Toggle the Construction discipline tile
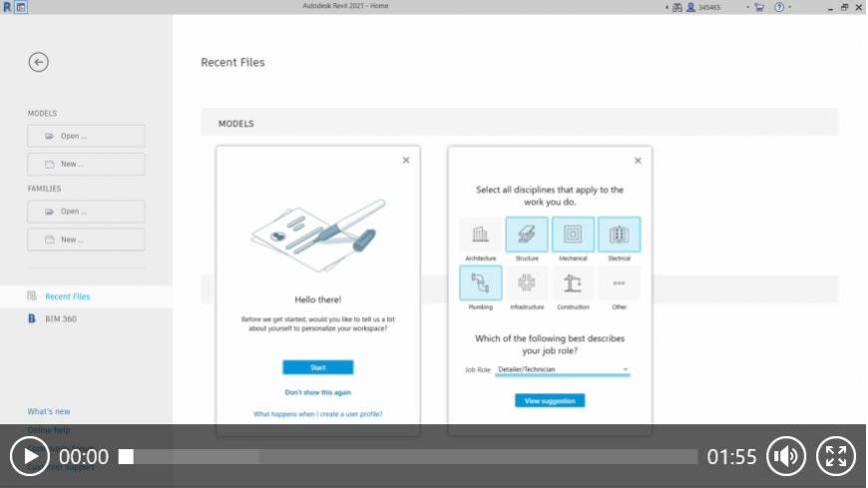Screen dimensions: 868x488 point(573,283)
